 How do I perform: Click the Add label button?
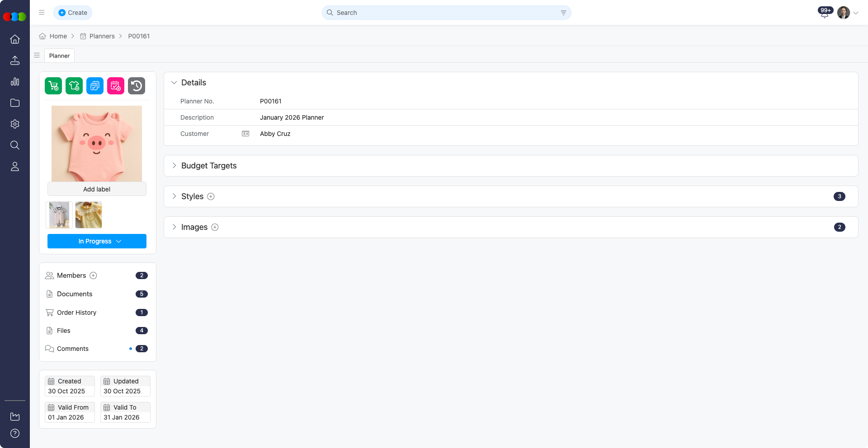coord(97,189)
